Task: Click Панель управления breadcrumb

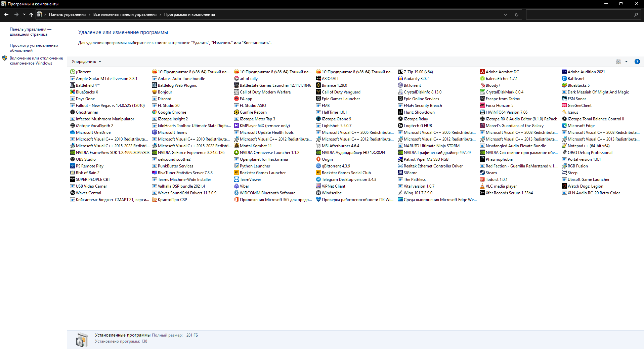Action: point(67,14)
